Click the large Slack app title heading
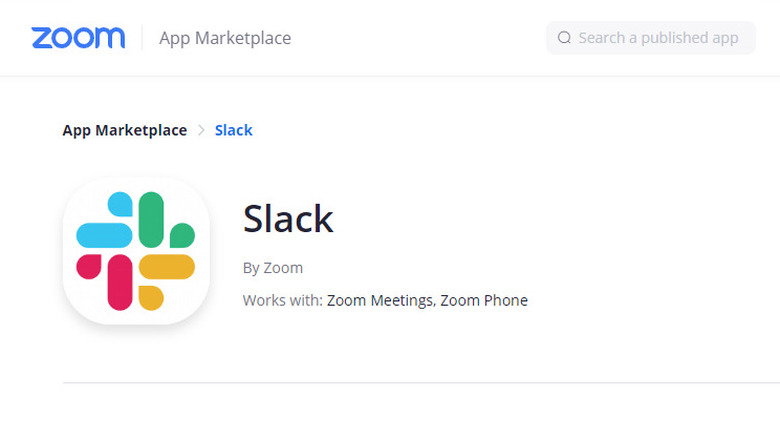Image resolution: width=780 pixels, height=438 pixels. 288,218
